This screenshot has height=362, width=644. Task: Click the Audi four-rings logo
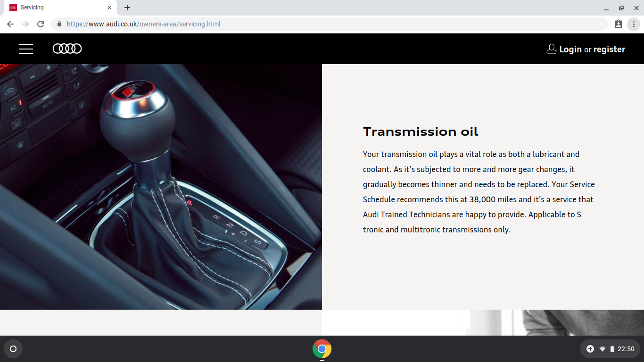pos(67,49)
